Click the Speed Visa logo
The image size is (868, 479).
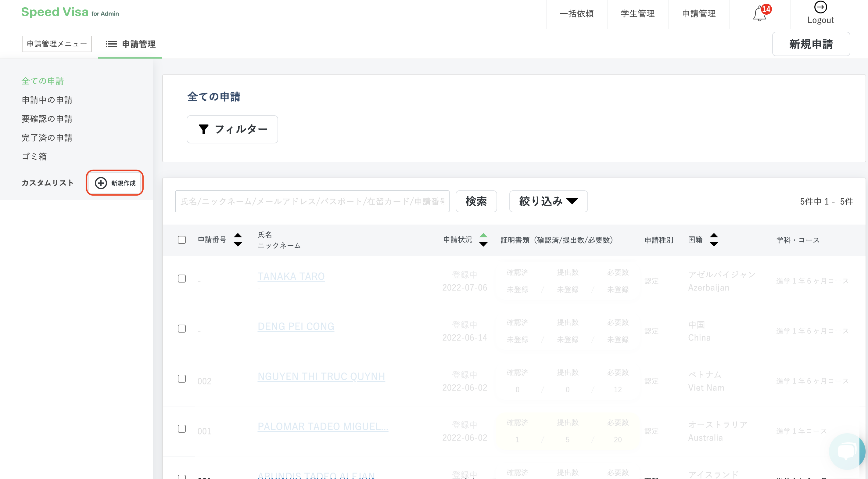(x=70, y=12)
